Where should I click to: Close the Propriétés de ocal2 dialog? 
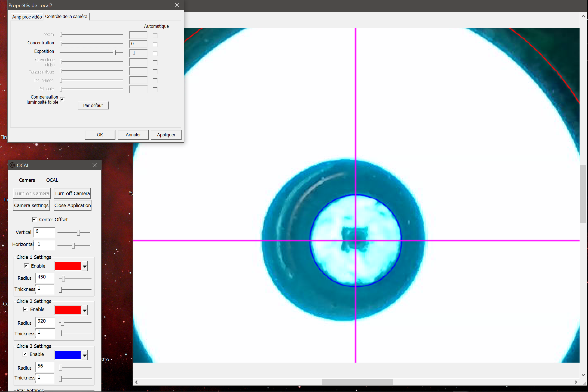177,5
